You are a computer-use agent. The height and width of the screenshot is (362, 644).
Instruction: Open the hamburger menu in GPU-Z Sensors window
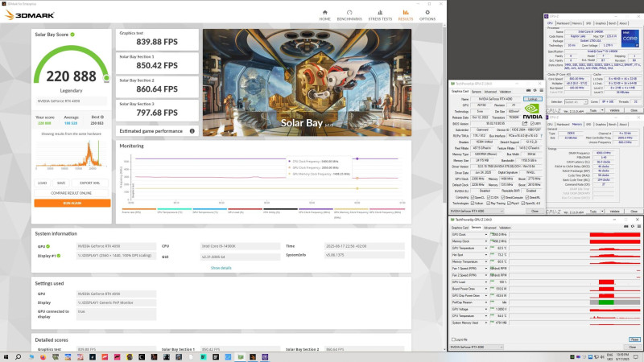click(x=638, y=226)
